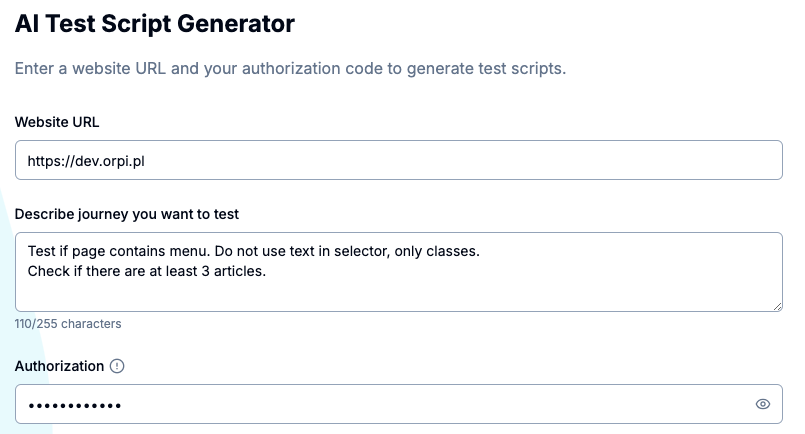
Task: Click the 'AI Test Script Generator' heading
Action: pos(155,24)
